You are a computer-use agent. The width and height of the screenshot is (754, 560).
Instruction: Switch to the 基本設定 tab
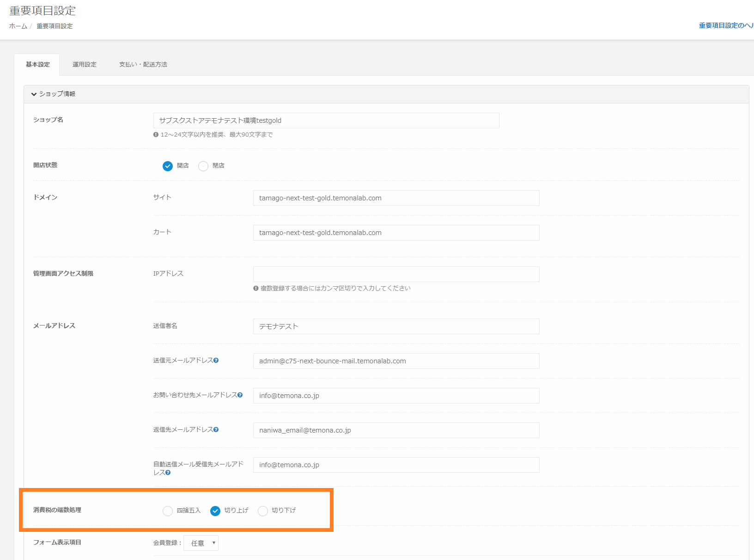[37, 65]
